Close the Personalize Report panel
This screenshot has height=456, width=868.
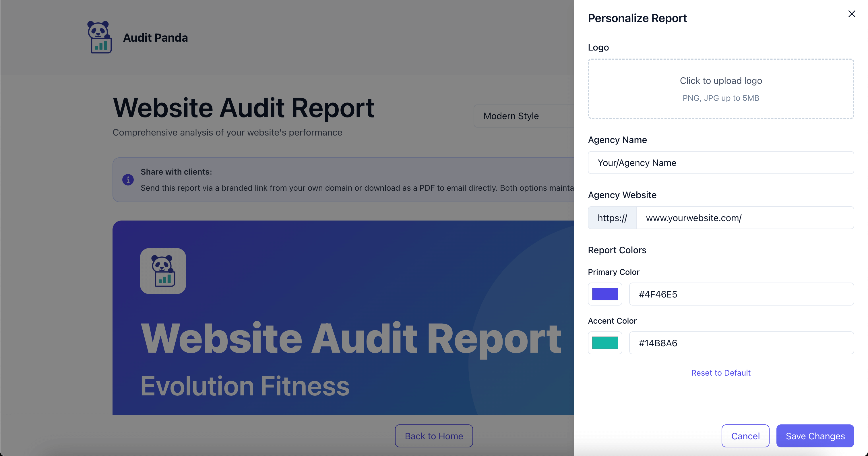pyautogui.click(x=851, y=14)
